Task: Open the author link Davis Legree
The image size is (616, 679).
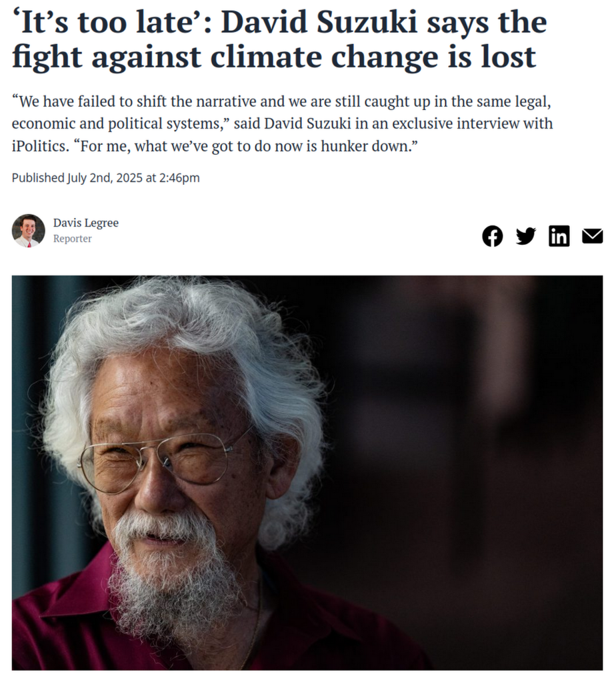Action: tap(86, 223)
